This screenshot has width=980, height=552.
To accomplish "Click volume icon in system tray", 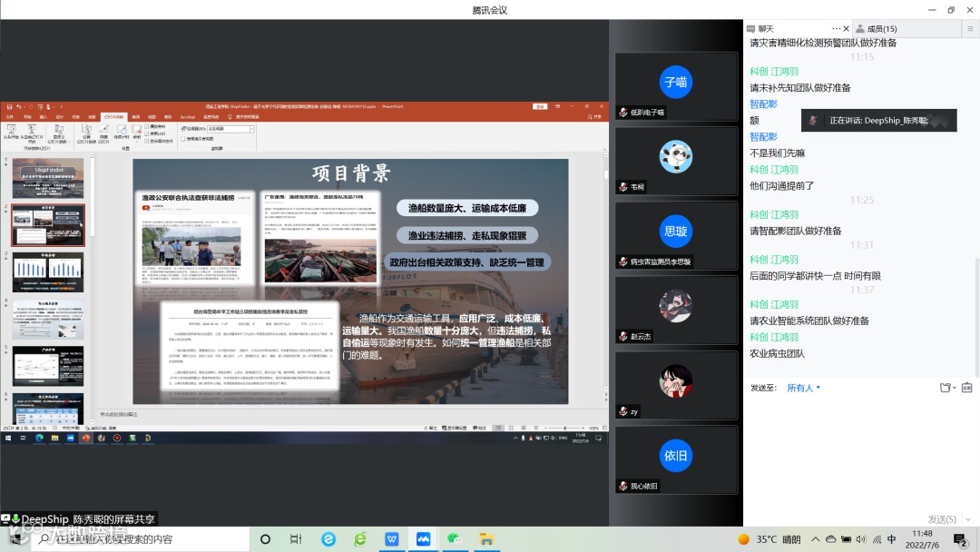I will click(x=861, y=539).
